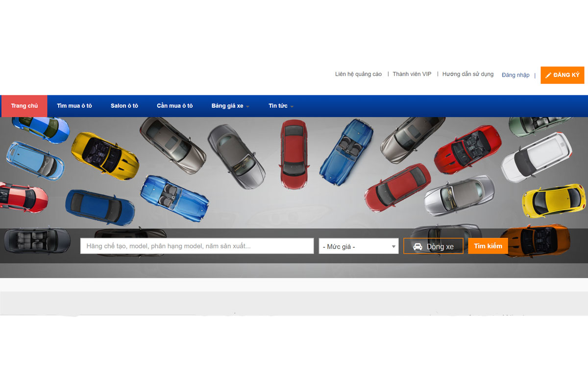Select the Dòng xe filter button

(433, 246)
